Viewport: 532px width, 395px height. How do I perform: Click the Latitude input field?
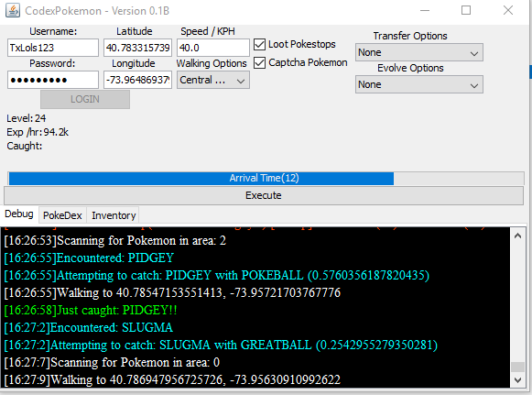137,48
